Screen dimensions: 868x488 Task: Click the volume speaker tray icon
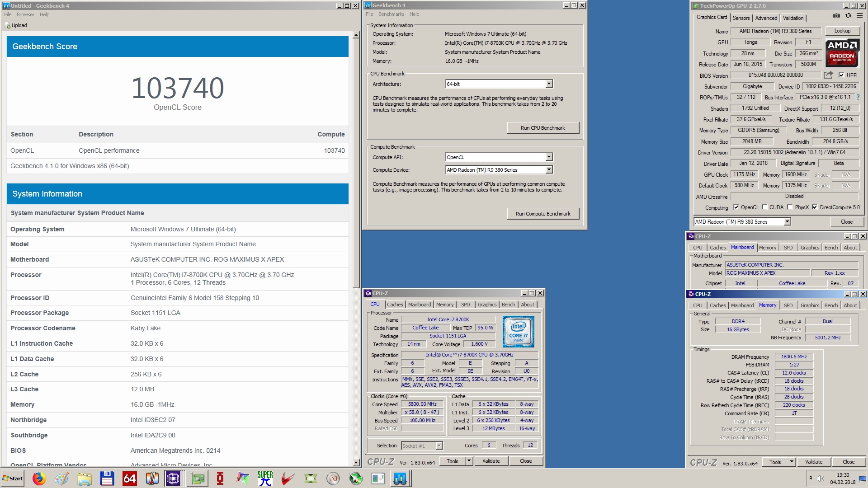pyautogui.click(x=821, y=478)
